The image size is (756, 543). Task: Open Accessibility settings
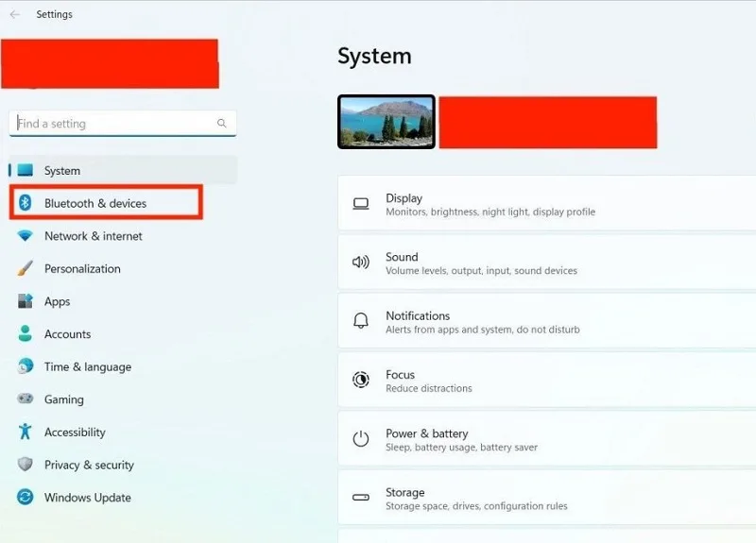click(123, 433)
